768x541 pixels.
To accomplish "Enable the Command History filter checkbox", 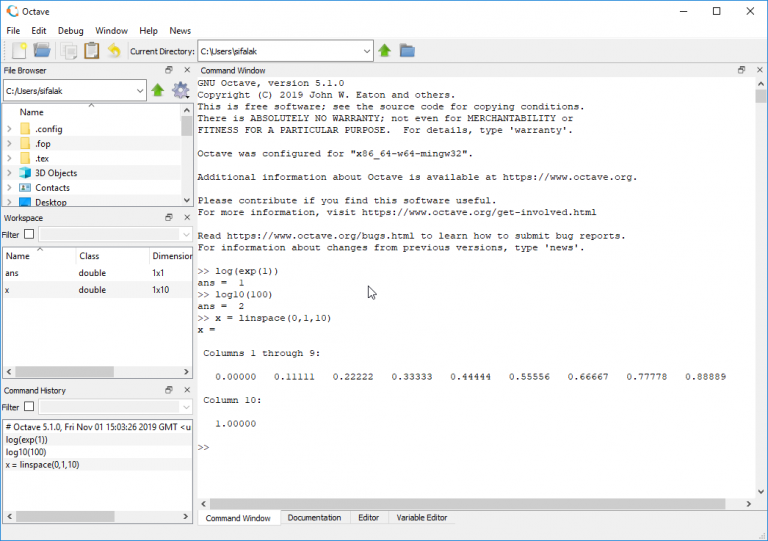I will (29, 406).
